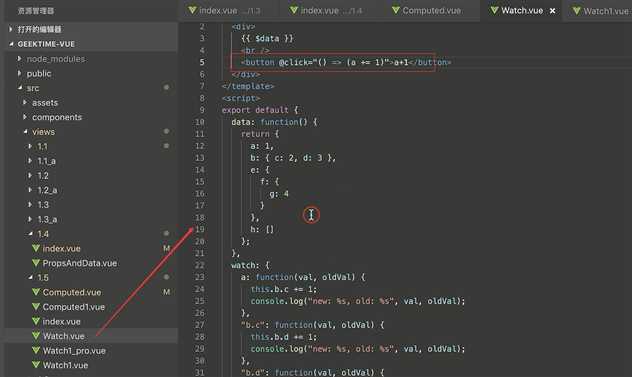Viewport: 632px width, 377px height.
Task: Select the public folder
Action: (x=39, y=73)
